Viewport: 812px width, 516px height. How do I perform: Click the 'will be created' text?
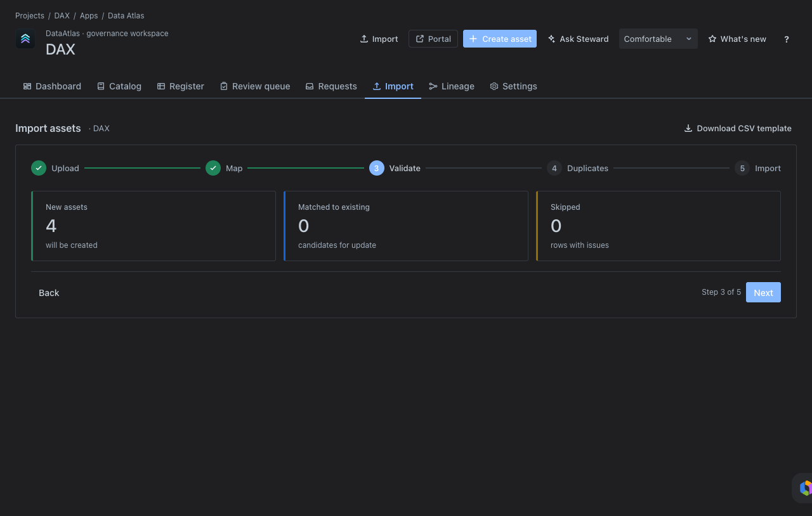tap(72, 245)
